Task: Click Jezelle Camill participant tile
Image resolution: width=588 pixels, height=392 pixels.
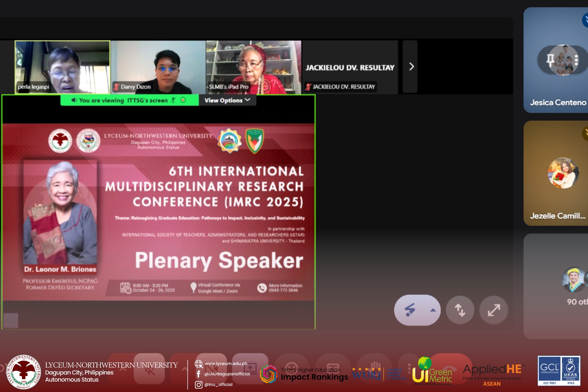Action: coord(557,173)
